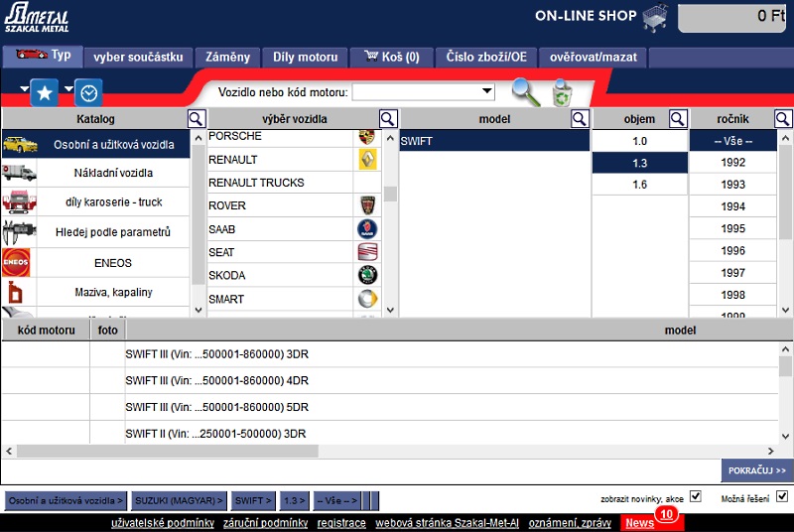794x532 pixels.
Task: Open the 'Koš (0)' tab
Action: (x=392, y=58)
